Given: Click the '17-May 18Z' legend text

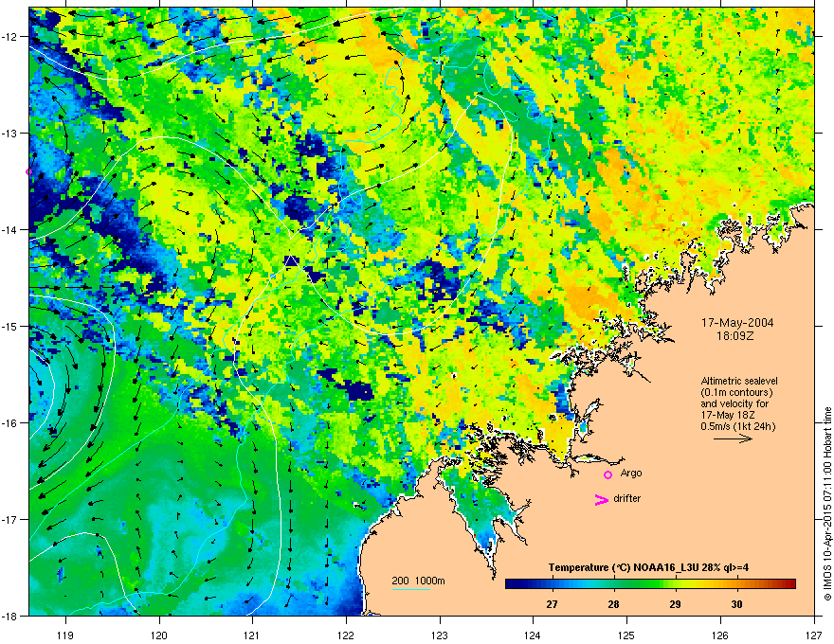Looking at the screenshot, I should [x=728, y=415].
